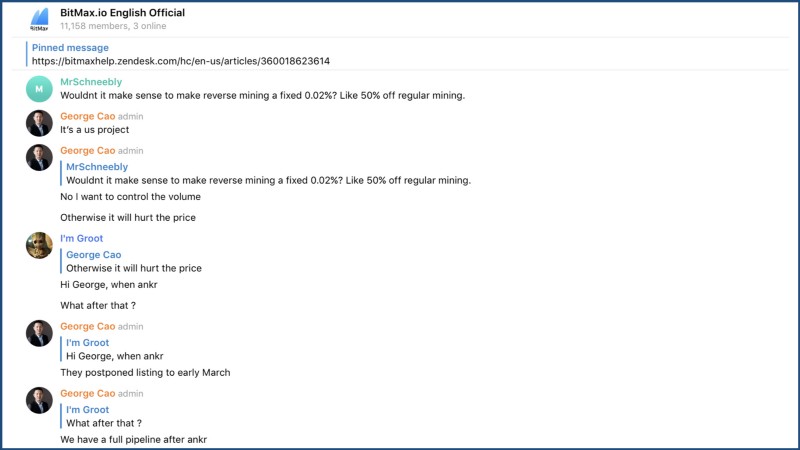
Task: Click I'm Groot's avatar picture
Action: [x=39, y=245]
